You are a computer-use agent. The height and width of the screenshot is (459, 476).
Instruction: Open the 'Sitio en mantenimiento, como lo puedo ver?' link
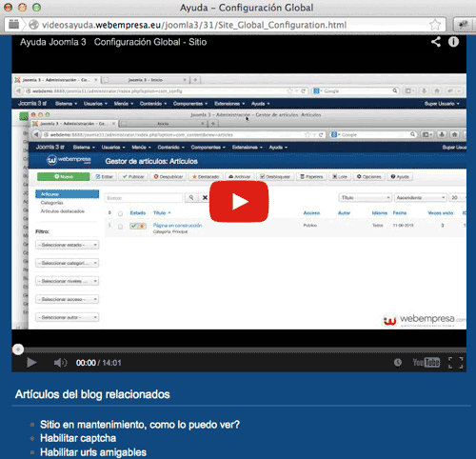[x=140, y=425]
